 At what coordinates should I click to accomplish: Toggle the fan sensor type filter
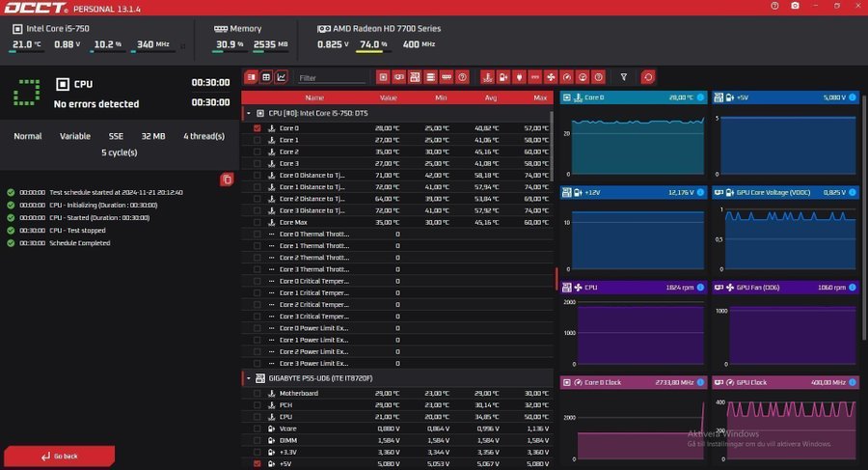click(x=551, y=77)
